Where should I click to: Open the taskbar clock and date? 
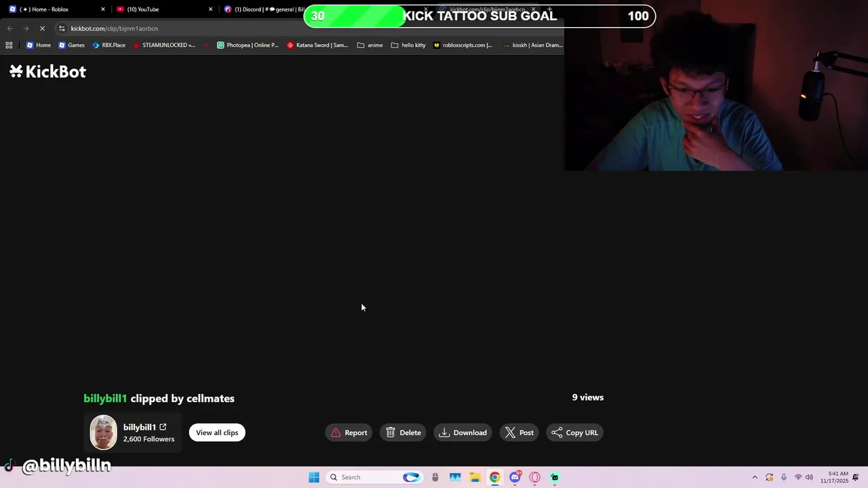(x=834, y=477)
